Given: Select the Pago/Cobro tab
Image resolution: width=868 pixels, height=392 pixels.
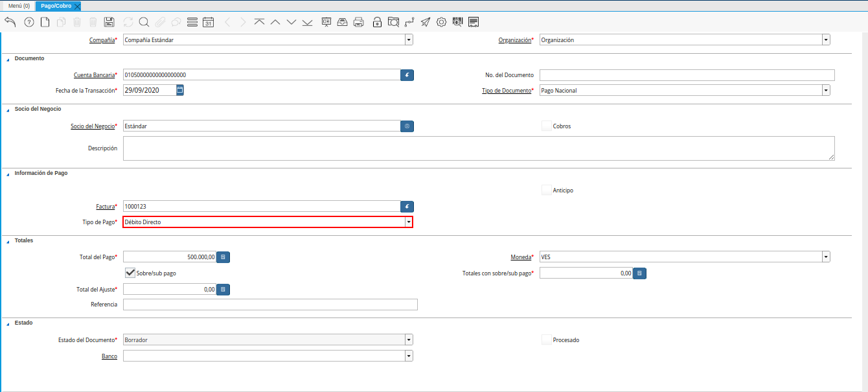Looking at the screenshot, I should pyautogui.click(x=56, y=6).
